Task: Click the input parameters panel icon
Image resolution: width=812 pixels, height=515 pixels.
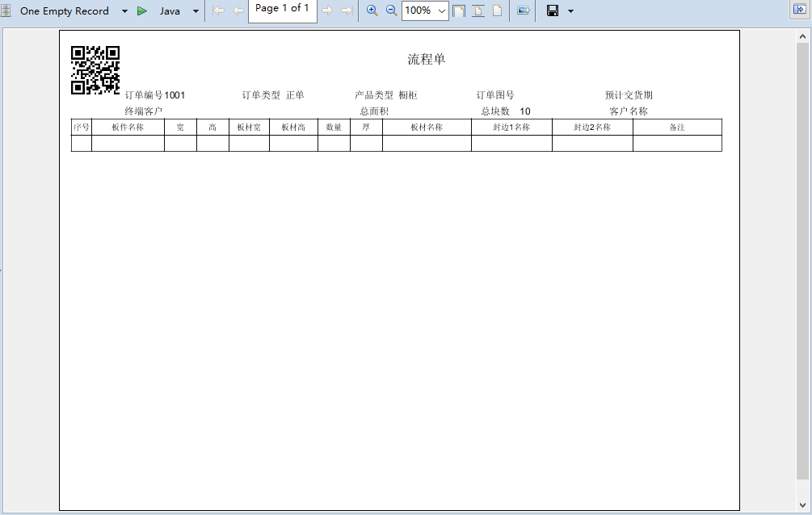Action: 523,10
